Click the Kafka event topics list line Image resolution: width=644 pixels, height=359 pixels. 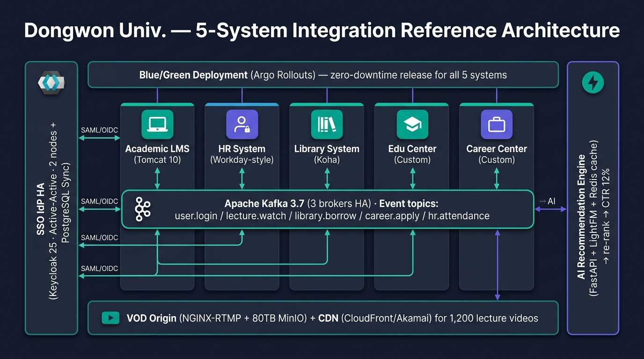(332, 216)
